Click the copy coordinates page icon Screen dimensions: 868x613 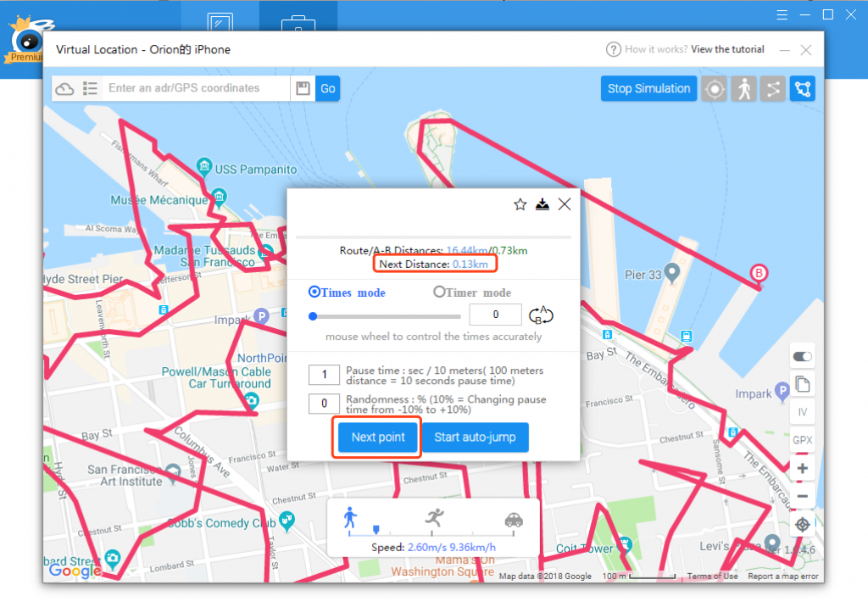803,384
